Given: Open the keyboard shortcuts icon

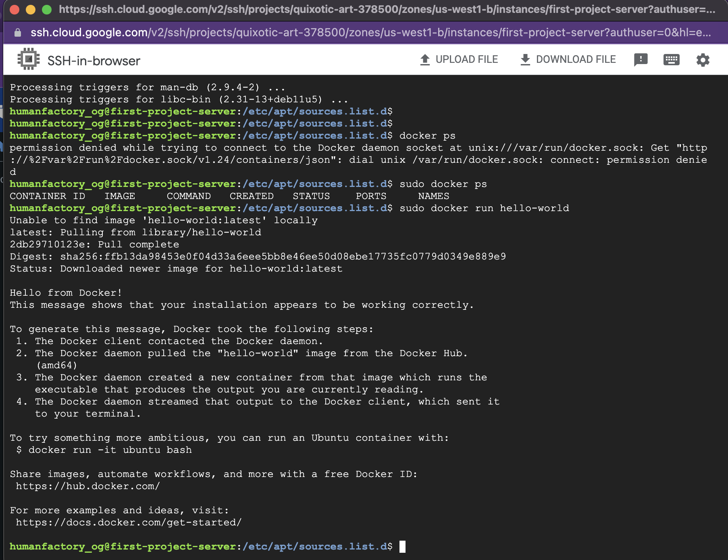Looking at the screenshot, I should pos(671,60).
